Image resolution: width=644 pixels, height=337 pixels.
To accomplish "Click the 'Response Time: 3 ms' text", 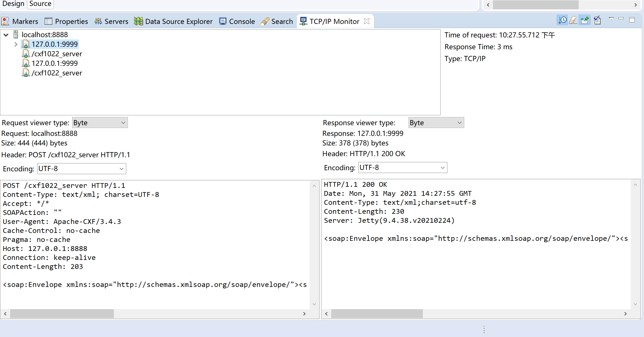I will coord(478,47).
